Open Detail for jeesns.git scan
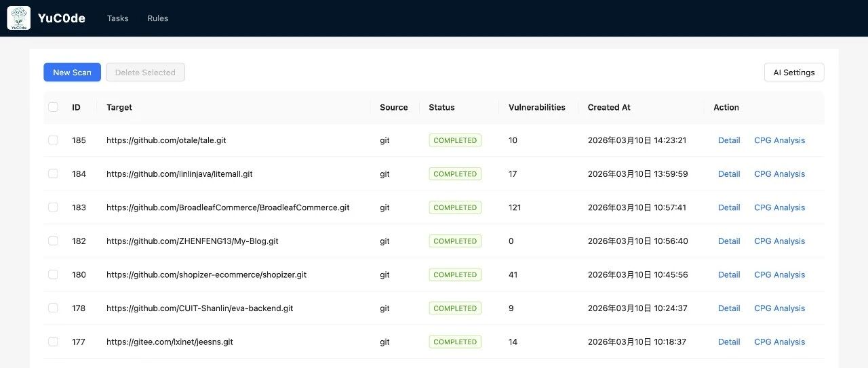The height and width of the screenshot is (368, 868). [x=729, y=342]
